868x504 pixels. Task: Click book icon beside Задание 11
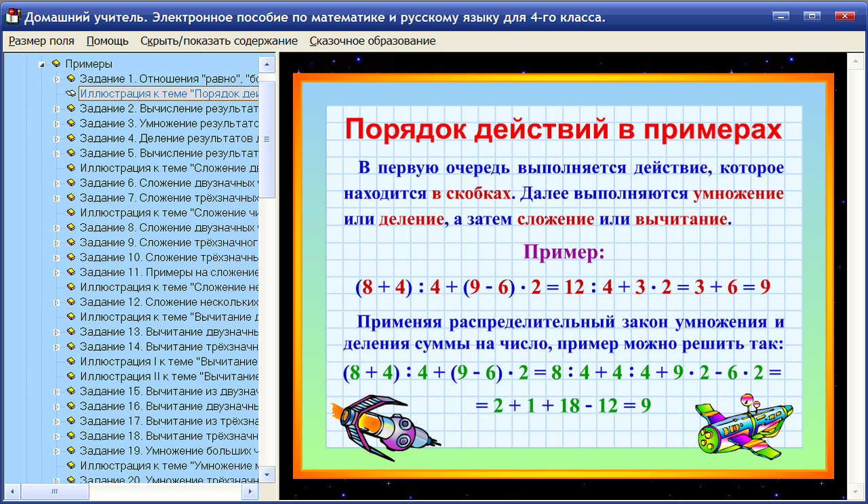(71, 272)
